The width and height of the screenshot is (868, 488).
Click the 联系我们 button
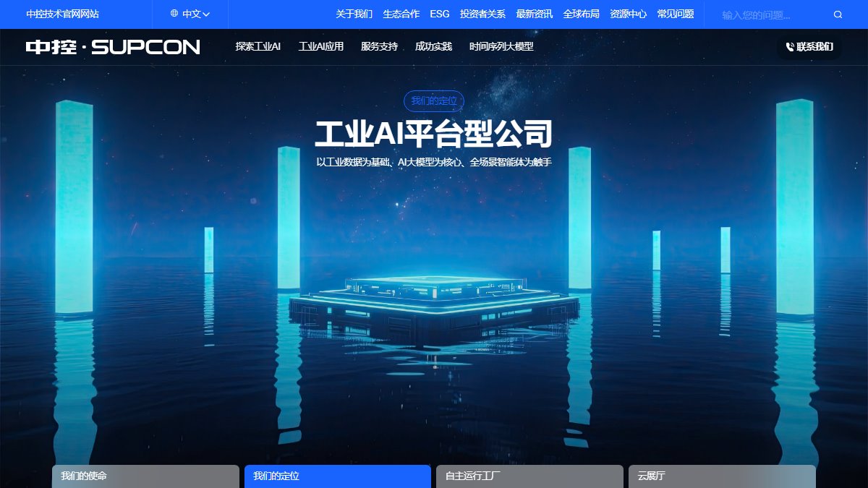pyautogui.click(x=809, y=47)
